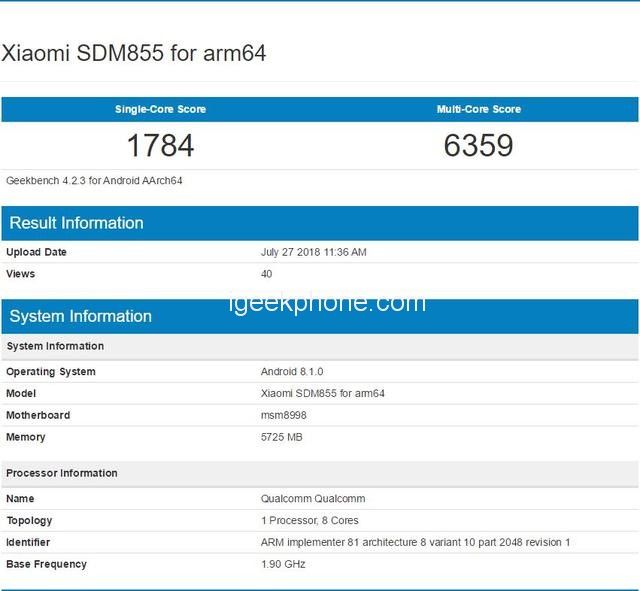Select the Multi-Core Score header
The image size is (640, 591).
[x=479, y=109]
